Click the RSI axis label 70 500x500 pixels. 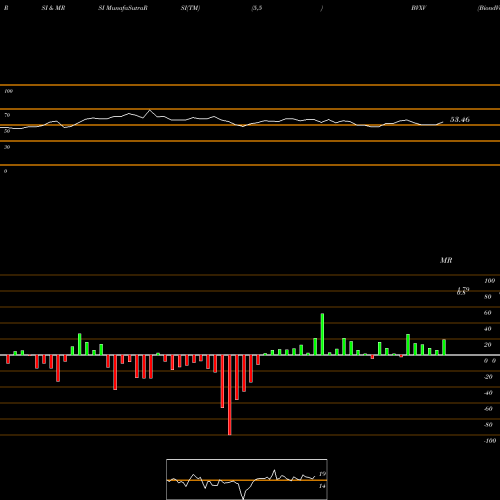click(7, 115)
